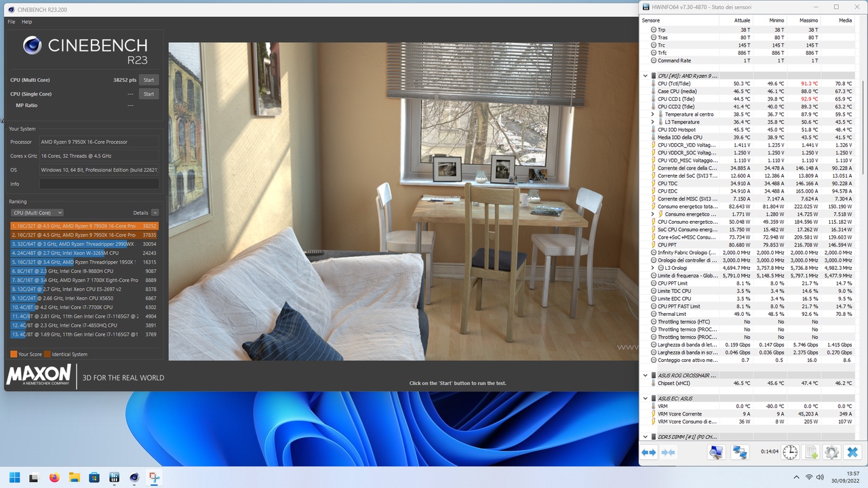Select Chipset (xHCI) sensor row
The image size is (868, 488).
(748, 383)
